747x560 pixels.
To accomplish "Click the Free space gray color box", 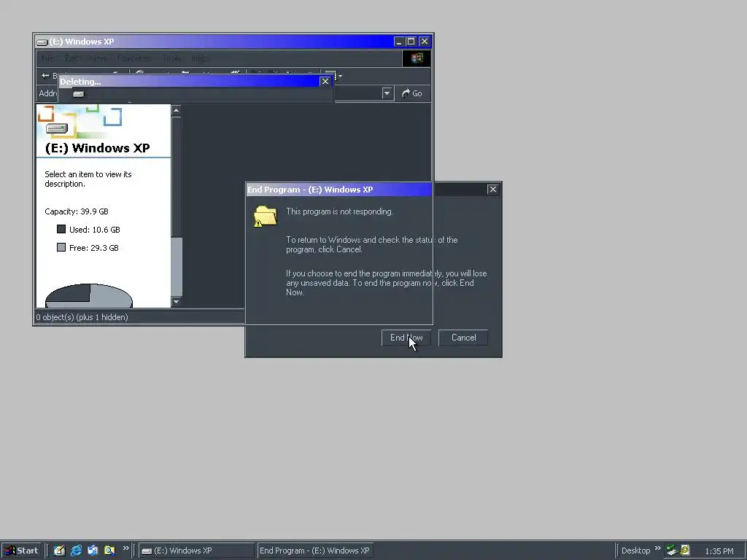I will point(61,247).
